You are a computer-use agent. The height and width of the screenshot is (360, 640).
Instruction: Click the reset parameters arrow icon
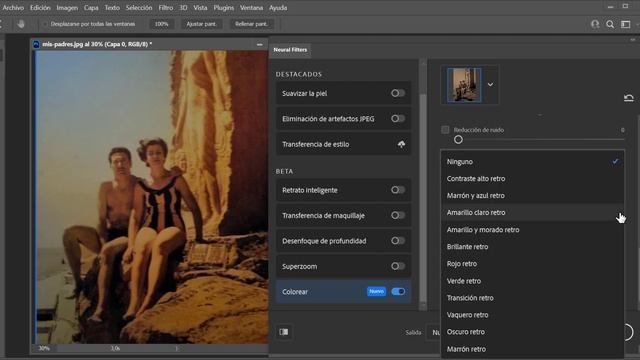[x=629, y=98]
